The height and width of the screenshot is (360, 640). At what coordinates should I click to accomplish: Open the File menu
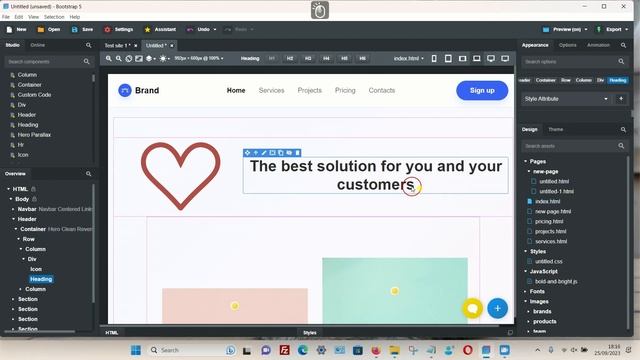[6, 17]
